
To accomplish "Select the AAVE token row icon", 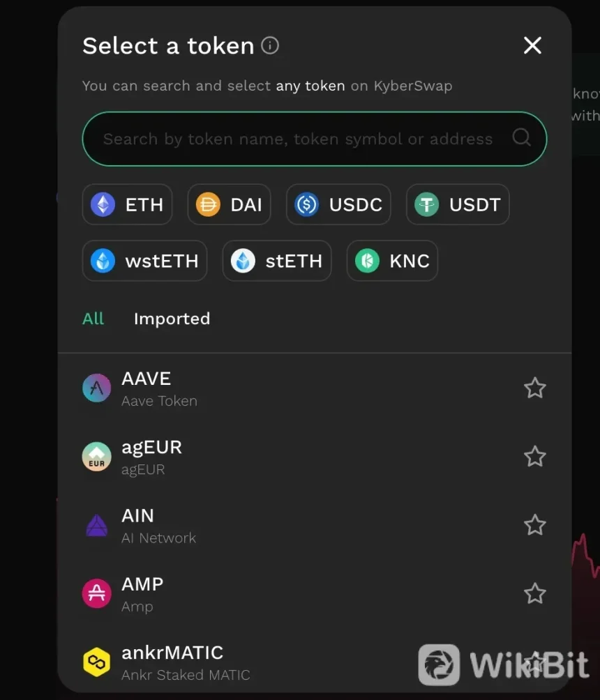I will [96, 388].
